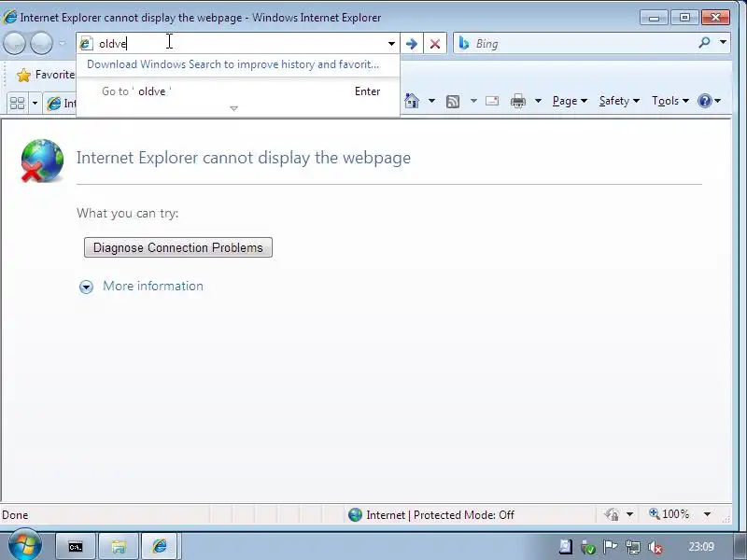Open the Tools menu
The height and width of the screenshot is (560, 747).
point(670,101)
